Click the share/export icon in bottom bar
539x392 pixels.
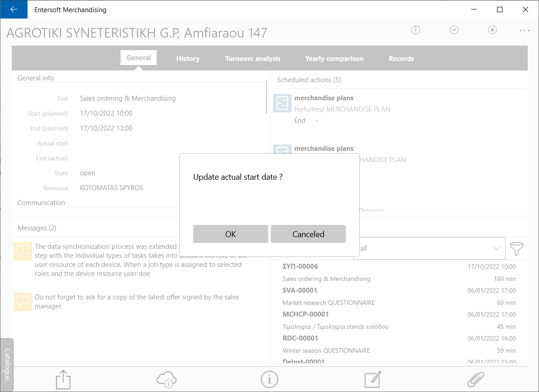(x=63, y=379)
